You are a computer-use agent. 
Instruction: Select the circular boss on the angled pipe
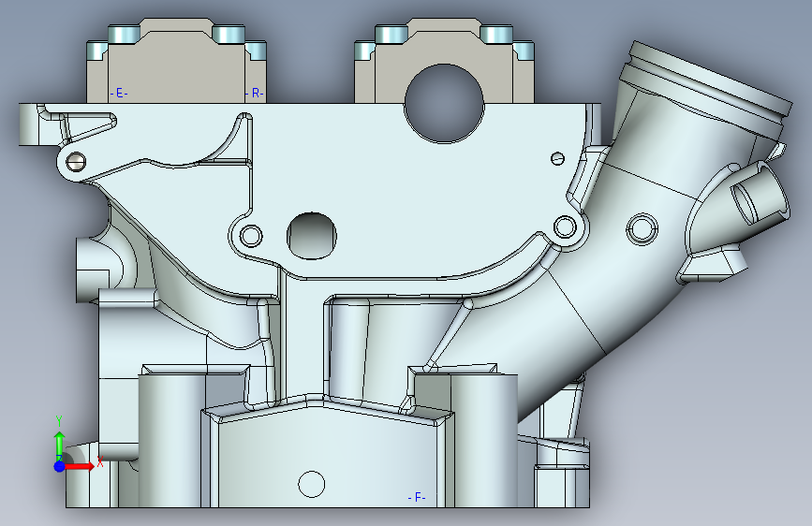click(642, 228)
